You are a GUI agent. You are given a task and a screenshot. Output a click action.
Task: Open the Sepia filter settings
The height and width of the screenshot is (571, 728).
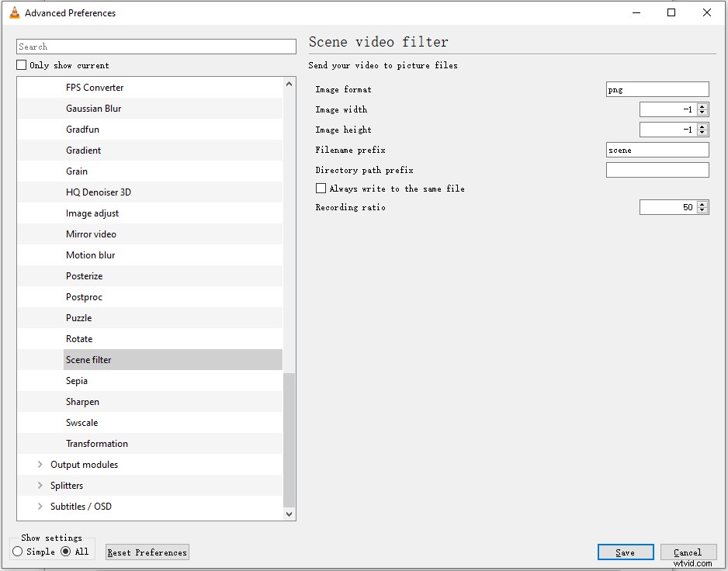pyautogui.click(x=76, y=380)
